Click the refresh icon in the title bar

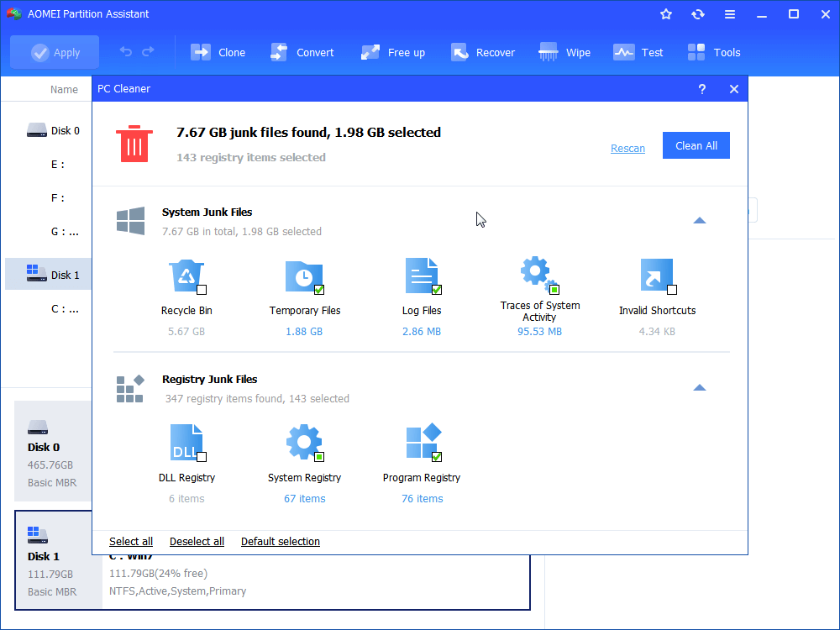(697, 13)
